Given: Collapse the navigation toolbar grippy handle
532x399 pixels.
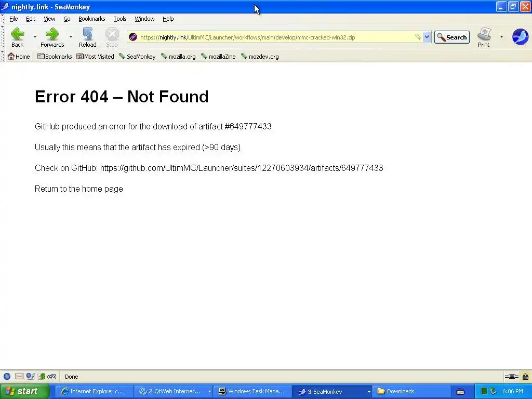Looking at the screenshot, I should click(x=3, y=37).
